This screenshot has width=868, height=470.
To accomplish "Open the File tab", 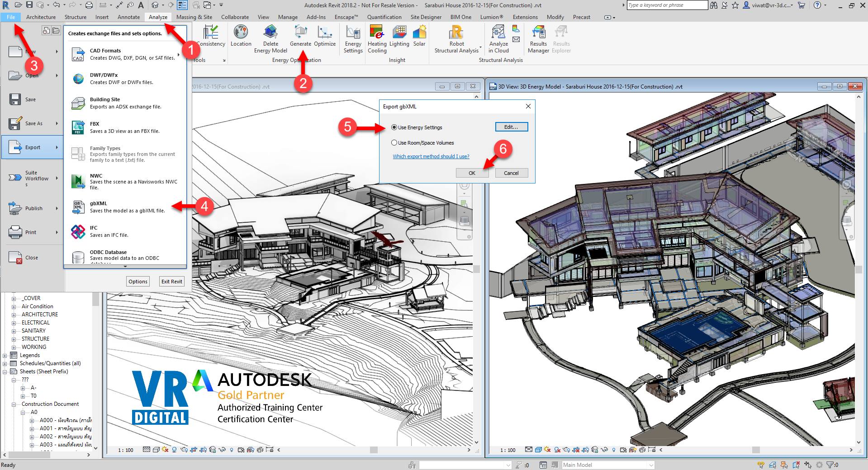I will tap(11, 17).
